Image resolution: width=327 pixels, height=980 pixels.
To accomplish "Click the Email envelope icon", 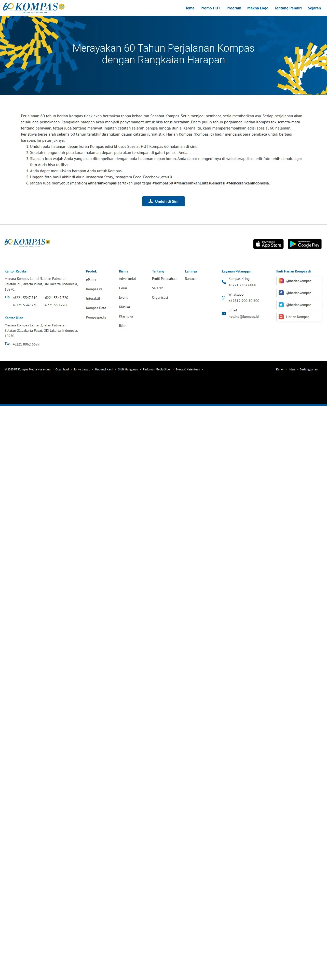I will click(224, 313).
